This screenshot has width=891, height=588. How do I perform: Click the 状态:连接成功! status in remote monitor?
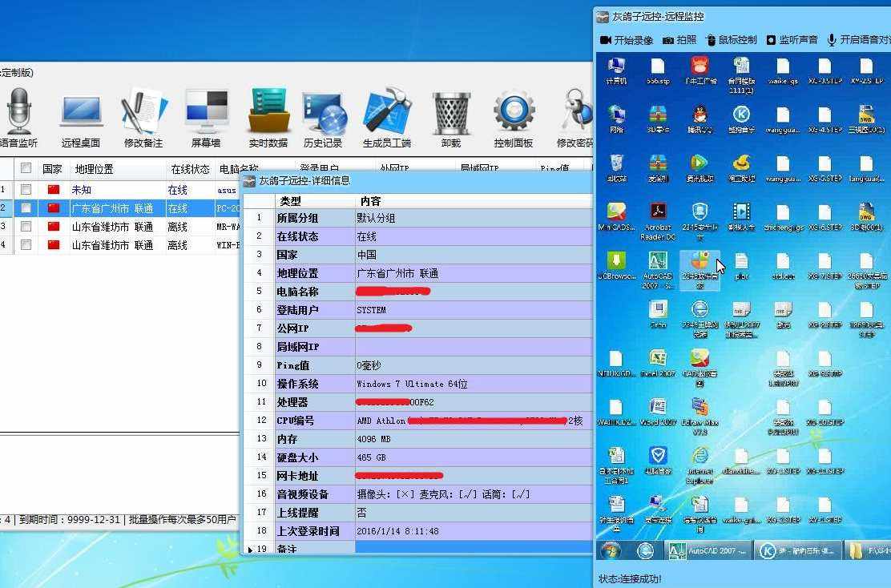pos(630,578)
